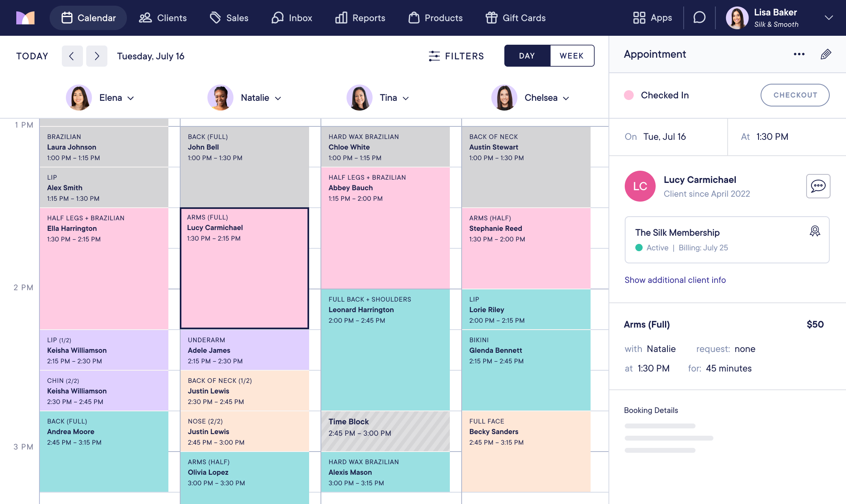
Task: Switch calendar to Week view
Action: click(571, 56)
